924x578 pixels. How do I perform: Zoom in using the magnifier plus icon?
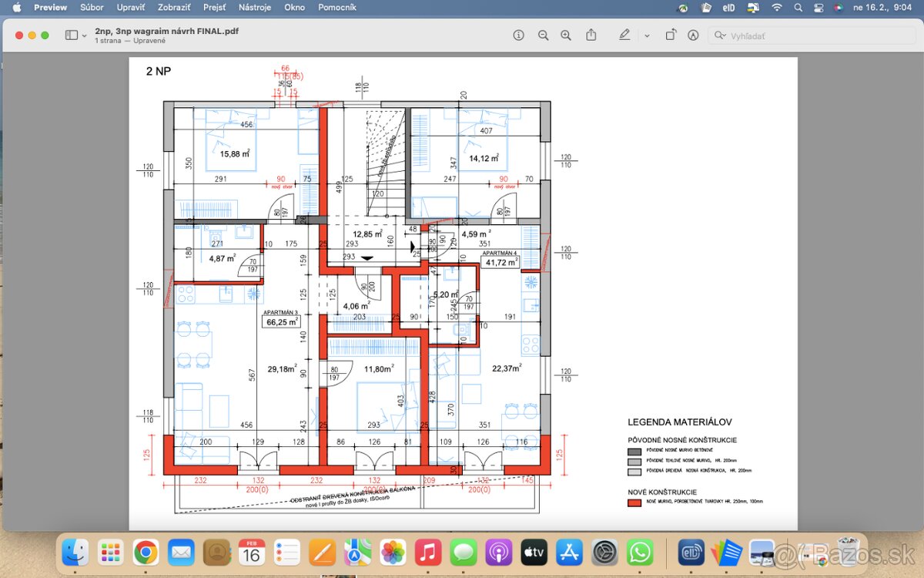pos(565,35)
